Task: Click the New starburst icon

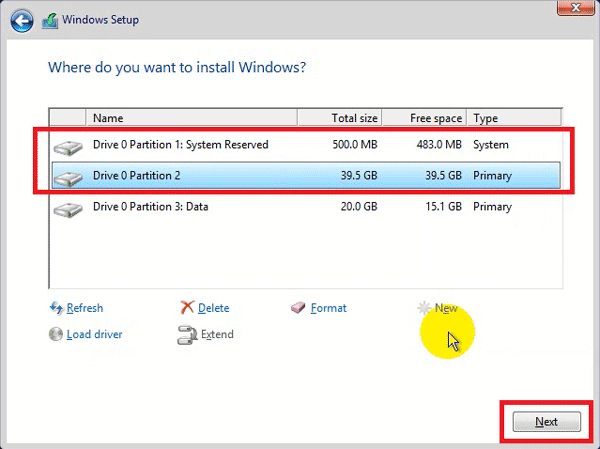Action: point(425,308)
